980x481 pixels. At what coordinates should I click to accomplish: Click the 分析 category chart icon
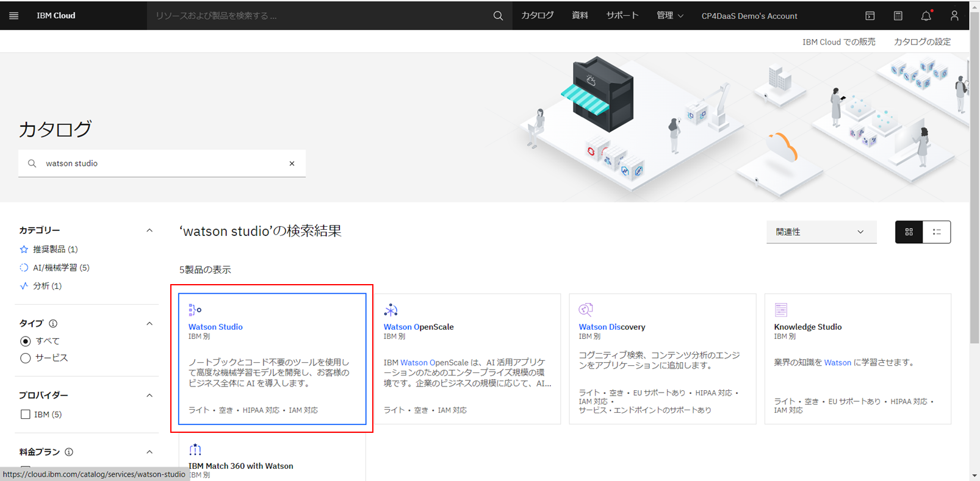[x=24, y=286]
